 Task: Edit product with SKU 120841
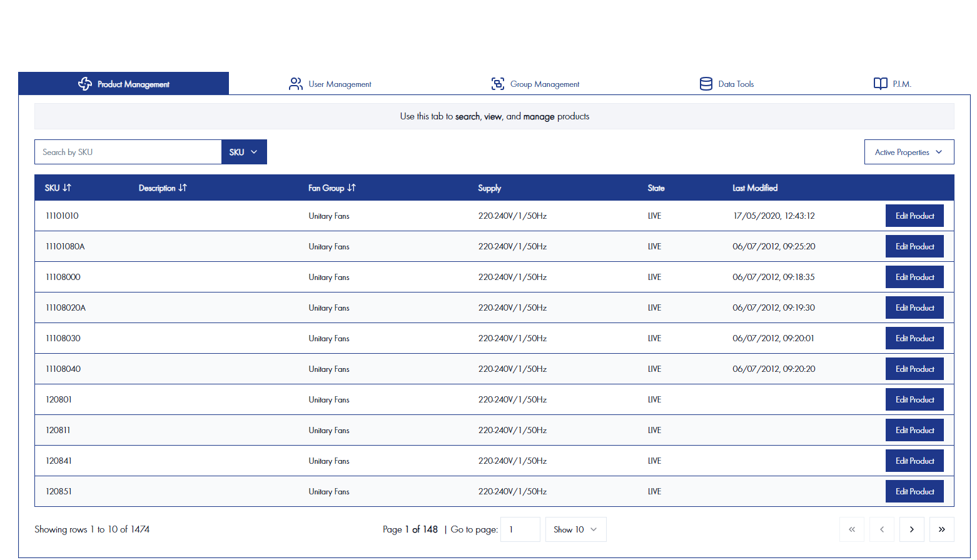pos(914,461)
